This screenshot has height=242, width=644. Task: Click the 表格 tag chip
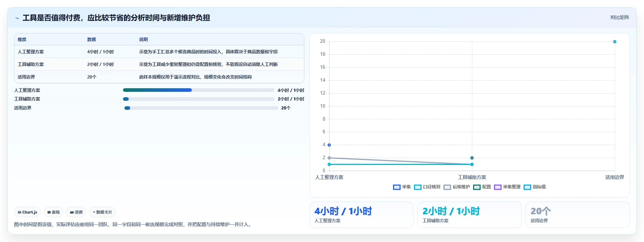(53, 212)
